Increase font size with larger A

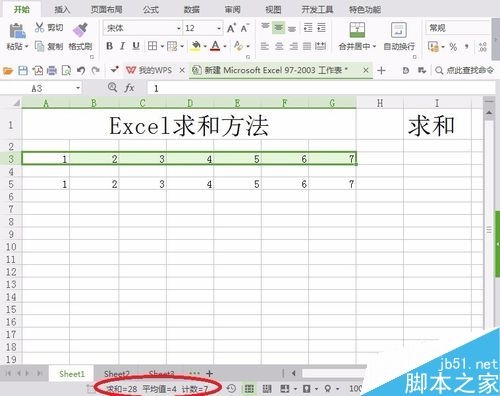click(x=231, y=28)
